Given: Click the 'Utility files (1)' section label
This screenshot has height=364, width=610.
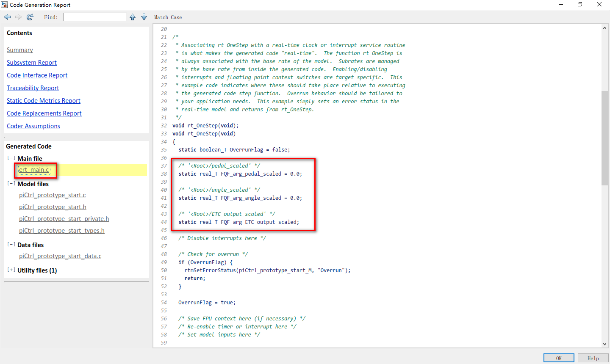Looking at the screenshot, I should pyautogui.click(x=37, y=270).
